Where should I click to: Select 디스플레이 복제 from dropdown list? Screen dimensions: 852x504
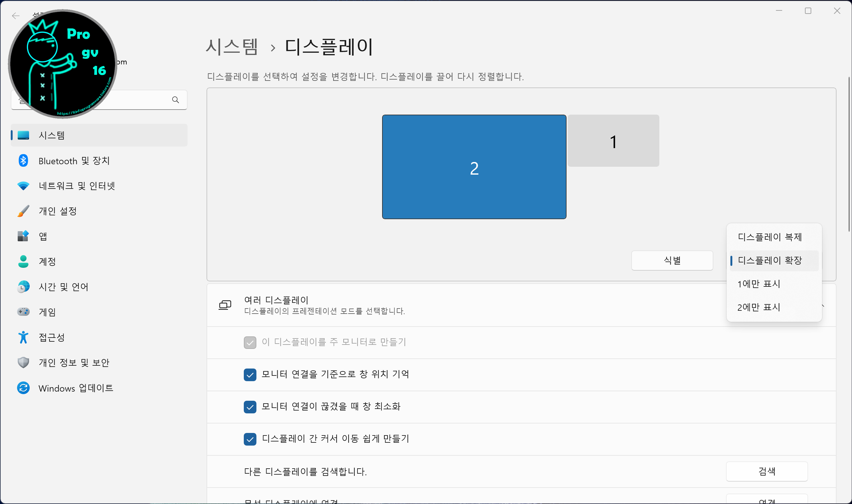tap(770, 237)
